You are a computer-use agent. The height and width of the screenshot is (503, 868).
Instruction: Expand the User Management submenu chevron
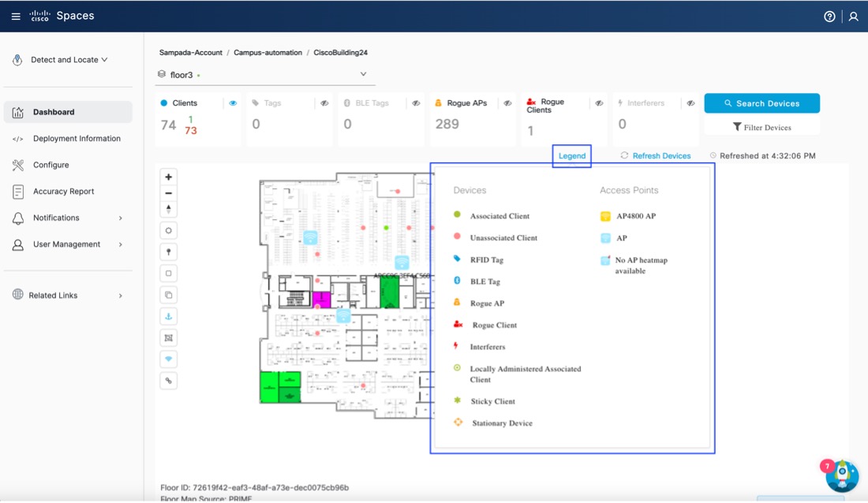tap(120, 244)
